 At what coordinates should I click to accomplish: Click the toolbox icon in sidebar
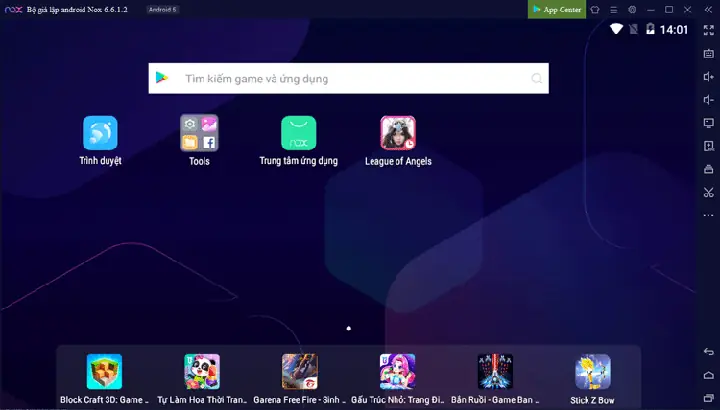pyautogui.click(x=709, y=169)
